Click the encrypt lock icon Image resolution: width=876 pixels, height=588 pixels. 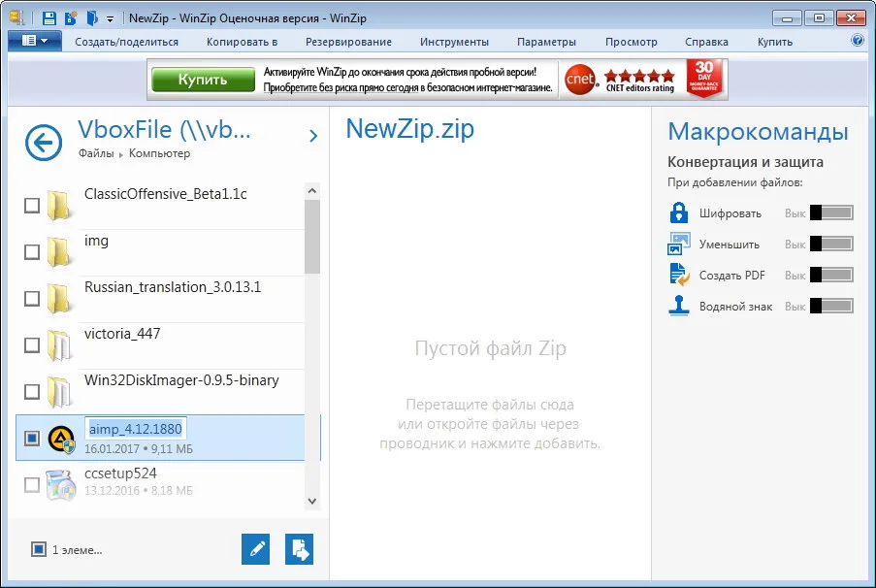point(679,212)
